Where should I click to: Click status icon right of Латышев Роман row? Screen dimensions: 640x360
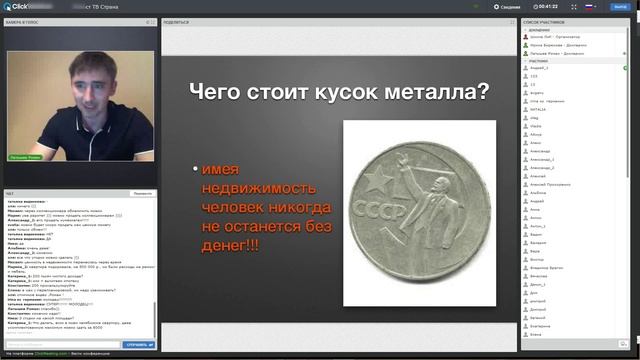tap(624, 53)
